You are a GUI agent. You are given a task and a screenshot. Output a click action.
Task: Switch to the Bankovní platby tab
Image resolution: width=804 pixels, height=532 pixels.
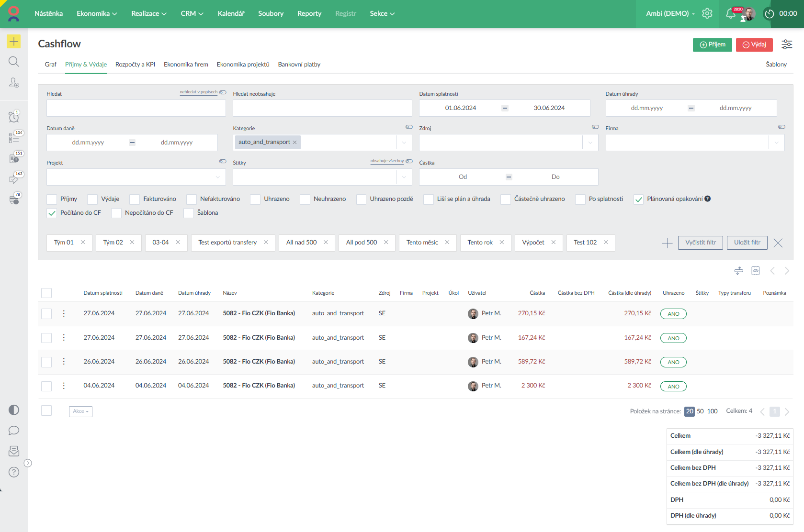[299, 65]
